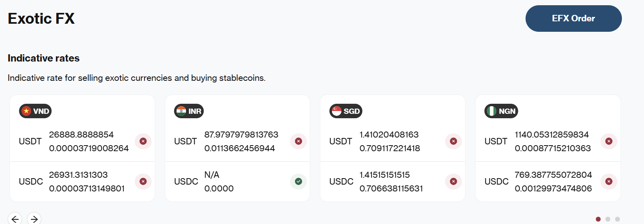Go to previous rates with left arrow
Image resolution: width=644 pixels, height=224 pixels.
coord(15,219)
